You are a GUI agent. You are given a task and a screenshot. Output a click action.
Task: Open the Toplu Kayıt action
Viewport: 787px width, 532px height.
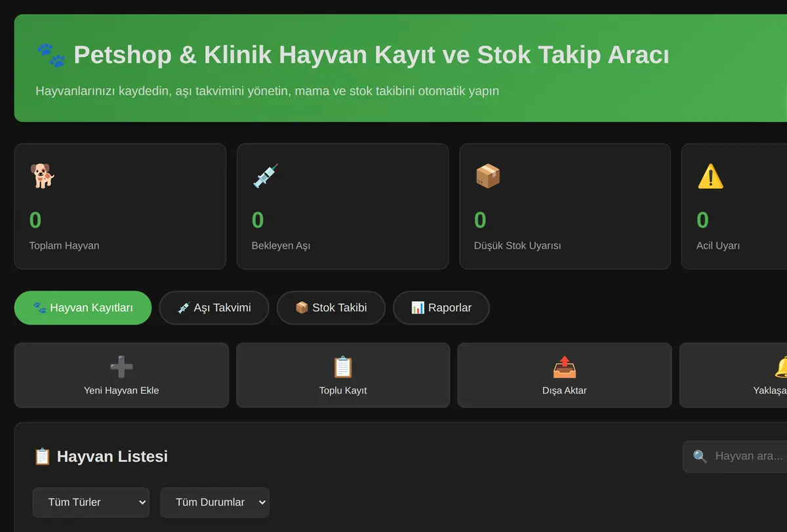coord(343,375)
